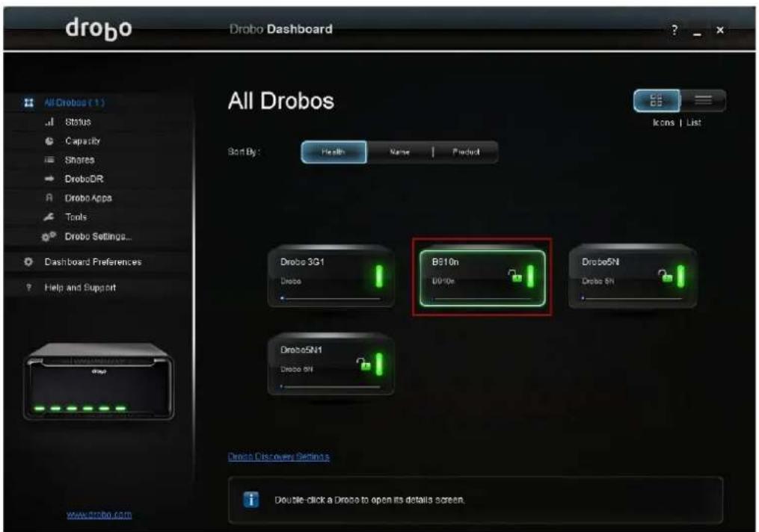Open the DroboDR section

click(84, 179)
